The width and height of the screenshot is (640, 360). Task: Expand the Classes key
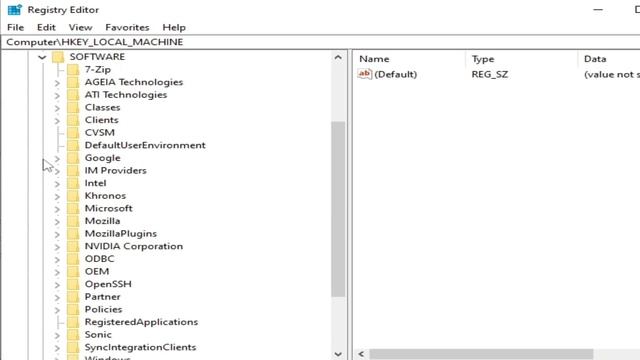tap(57, 108)
